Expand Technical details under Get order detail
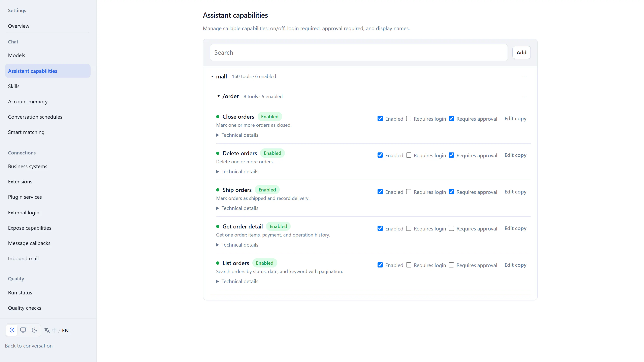 pos(237,245)
